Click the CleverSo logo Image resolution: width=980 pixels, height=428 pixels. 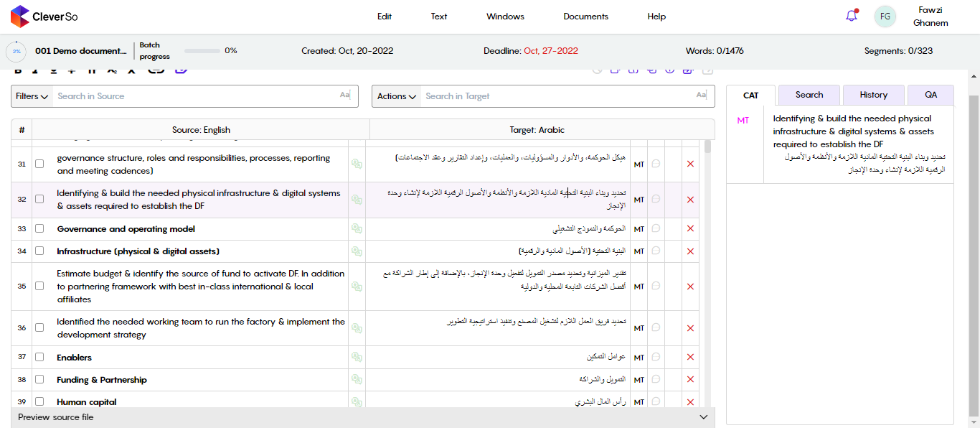click(x=44, y=17)
